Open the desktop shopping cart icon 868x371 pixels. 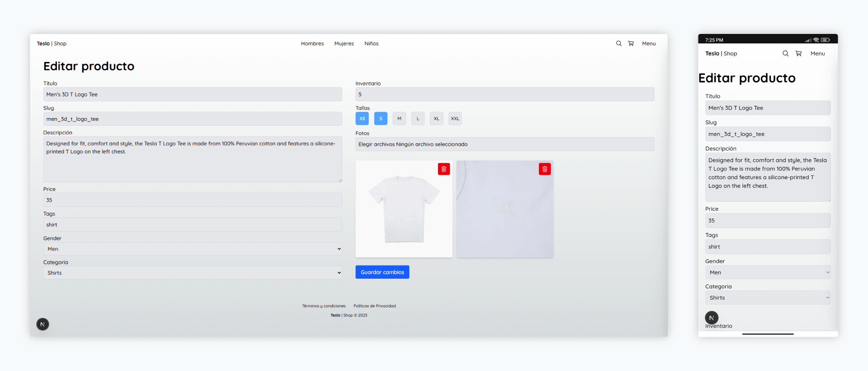631,43
